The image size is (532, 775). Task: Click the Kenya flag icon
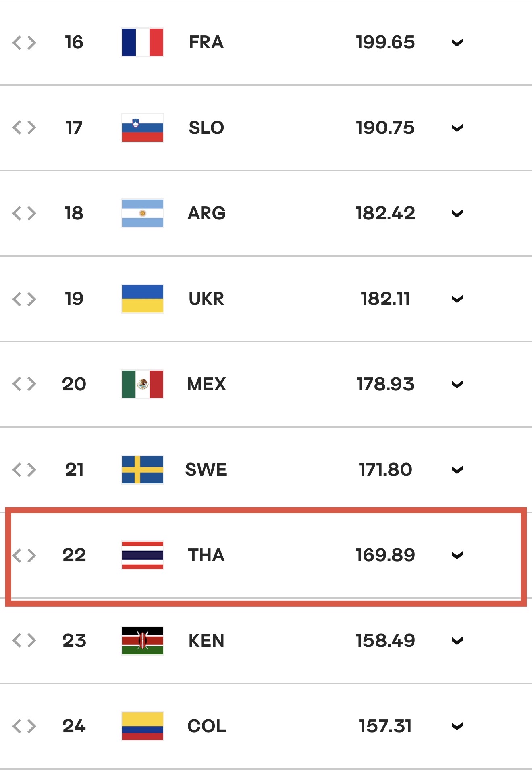click(x=143, y=641)
